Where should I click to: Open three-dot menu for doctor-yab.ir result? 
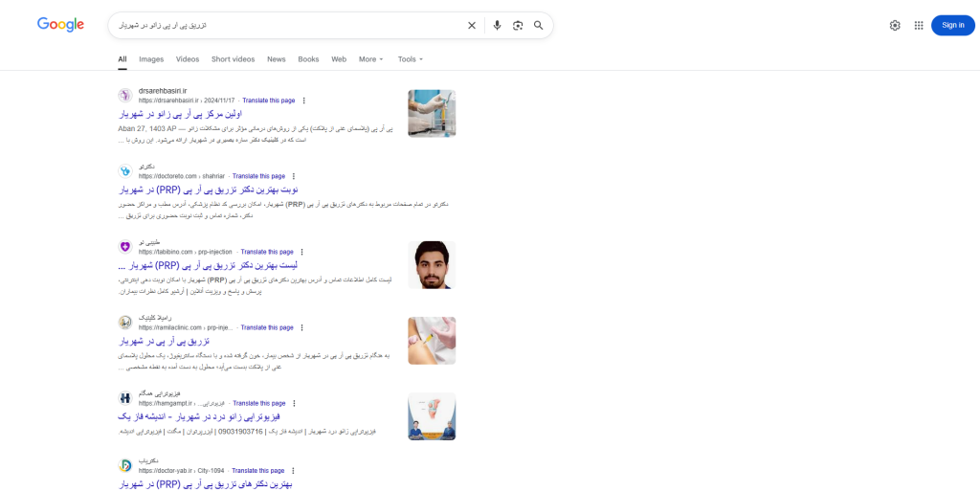[293, 471]
